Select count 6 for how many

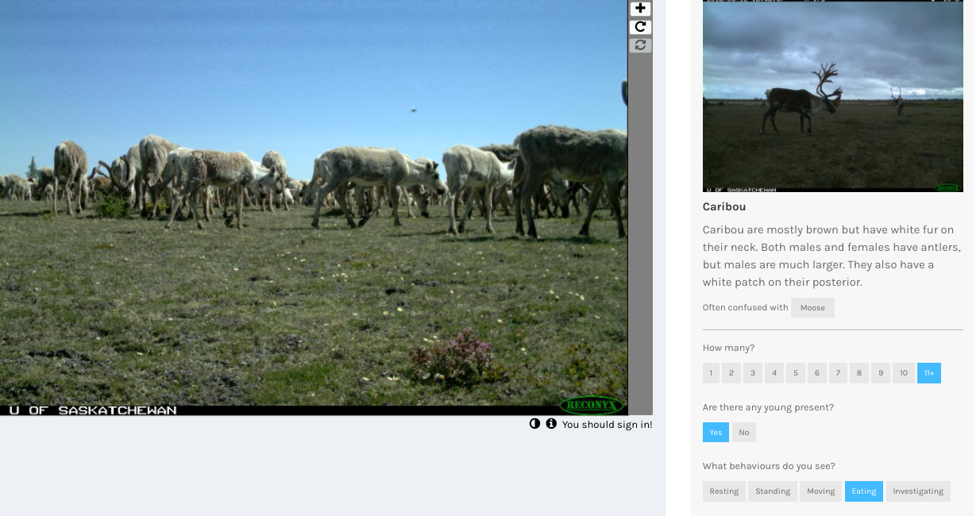click(817, 373)
